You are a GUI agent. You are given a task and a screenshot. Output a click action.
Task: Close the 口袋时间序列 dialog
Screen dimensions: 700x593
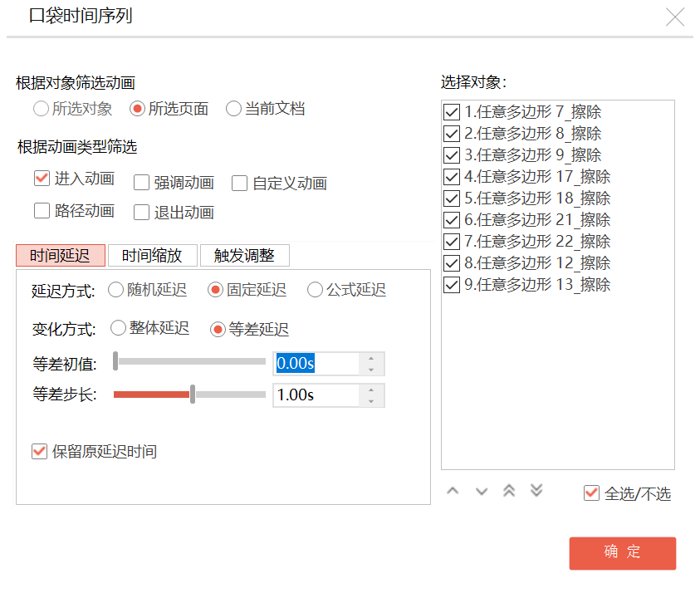coord(675,17)
